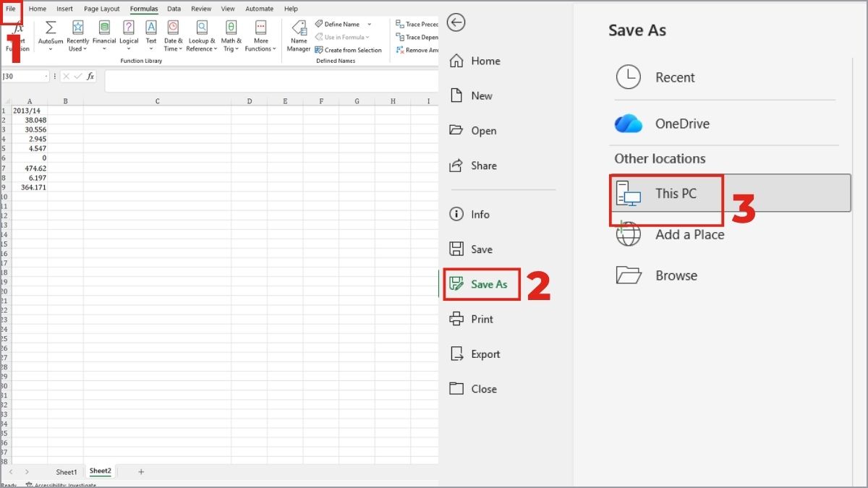Click Trace Dependents
Screen dimensions: 868x488
(x=417, y=38)
